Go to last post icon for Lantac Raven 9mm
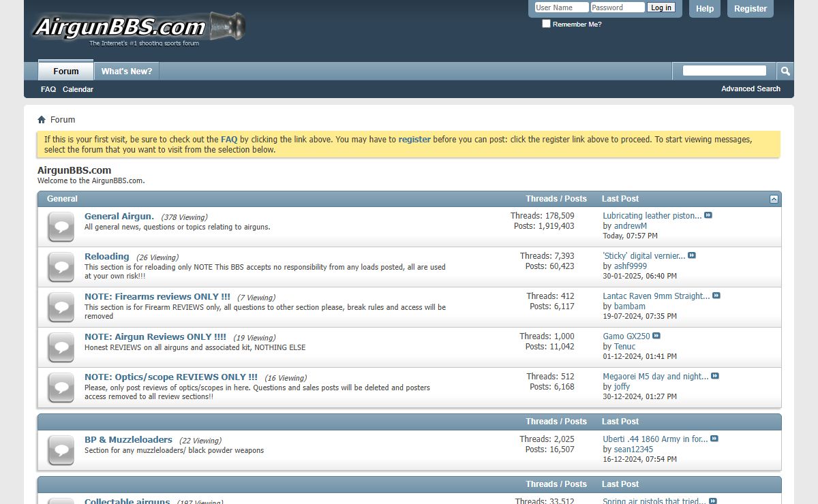Image resolution: width=818 pixels, height=504 pixels. click(x=716, y=296)
